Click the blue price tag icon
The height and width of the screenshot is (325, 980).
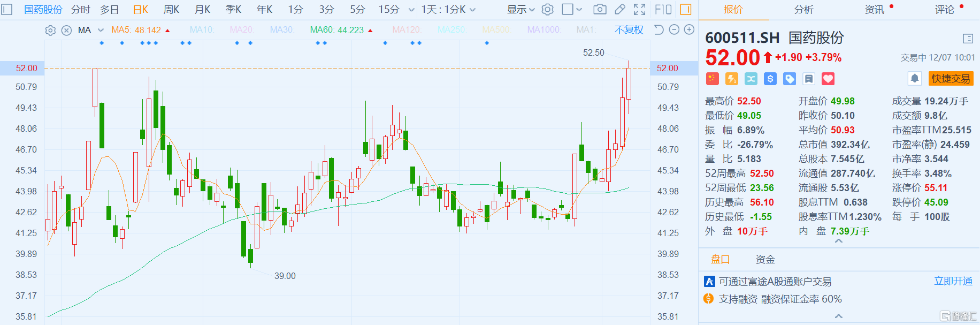pyautogui.click(x=790, y=79)
